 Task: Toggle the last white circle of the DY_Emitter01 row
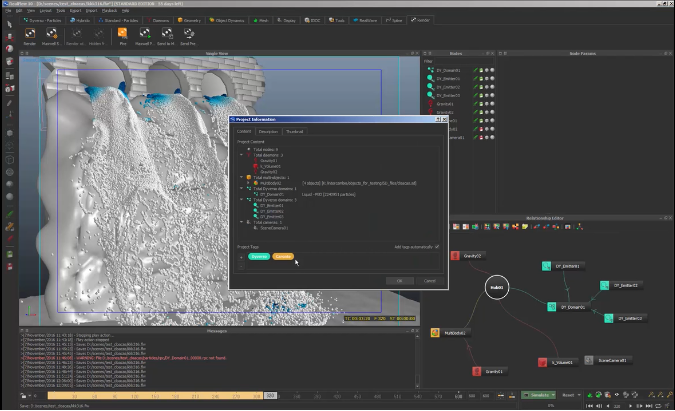coord(492,78)
